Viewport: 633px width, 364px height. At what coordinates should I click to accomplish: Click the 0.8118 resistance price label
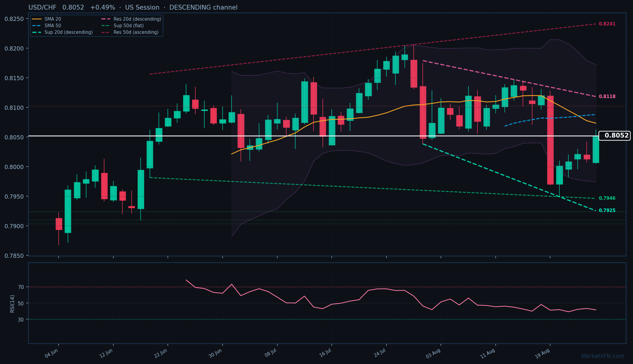point(607,97)
